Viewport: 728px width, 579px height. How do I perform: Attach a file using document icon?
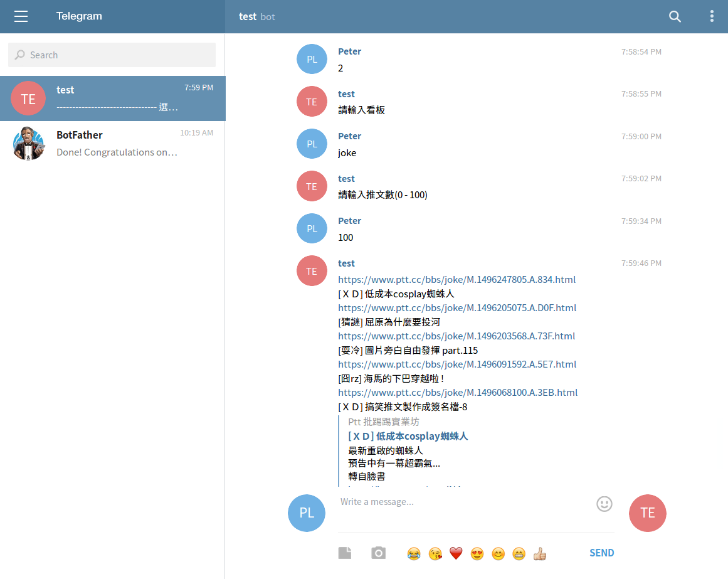click(x=345, y=553)
